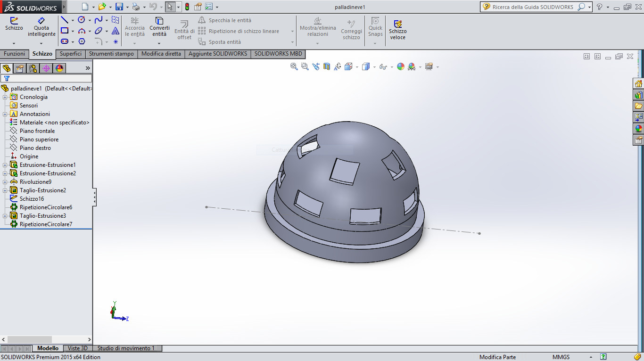Open the Line tool dropdown arrow
The width and height of the screenshot is (644, 361).
[73, 20]
